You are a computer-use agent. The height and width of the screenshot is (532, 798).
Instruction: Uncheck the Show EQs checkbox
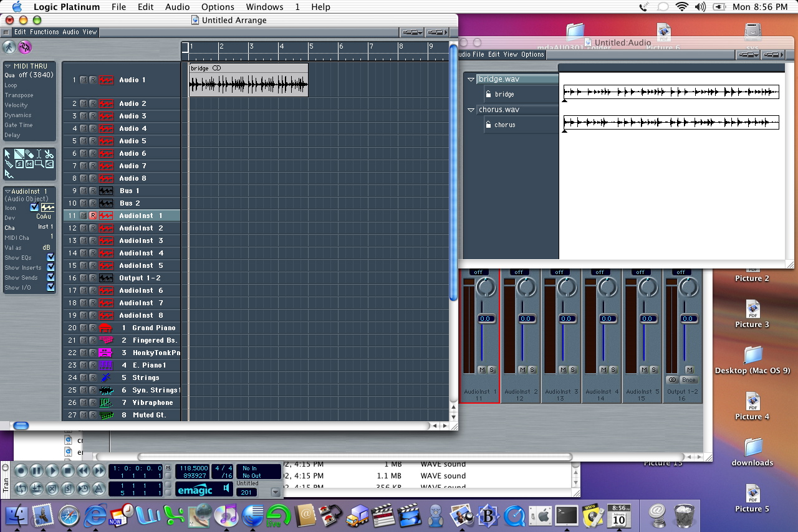50,257
